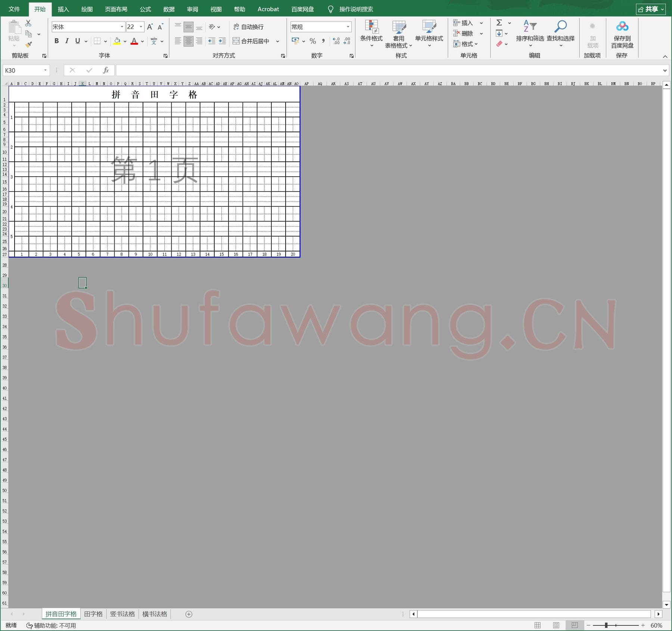Toggle center horizontal alignment

[x=189, y=41]
